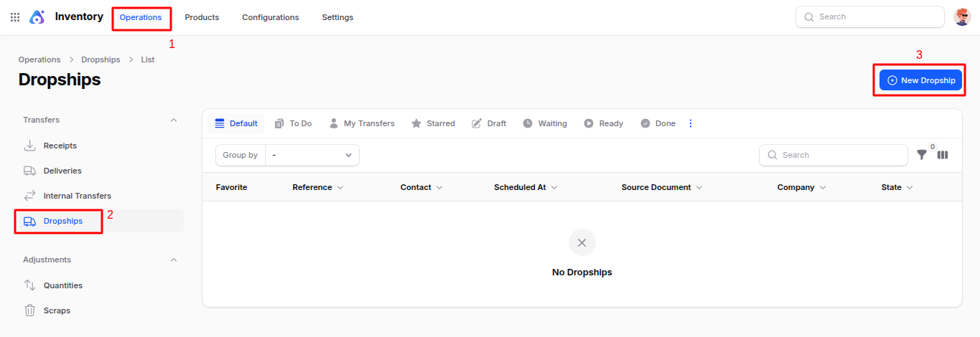Click the empty state X icon
980x337 pixels.
[582, 242]
